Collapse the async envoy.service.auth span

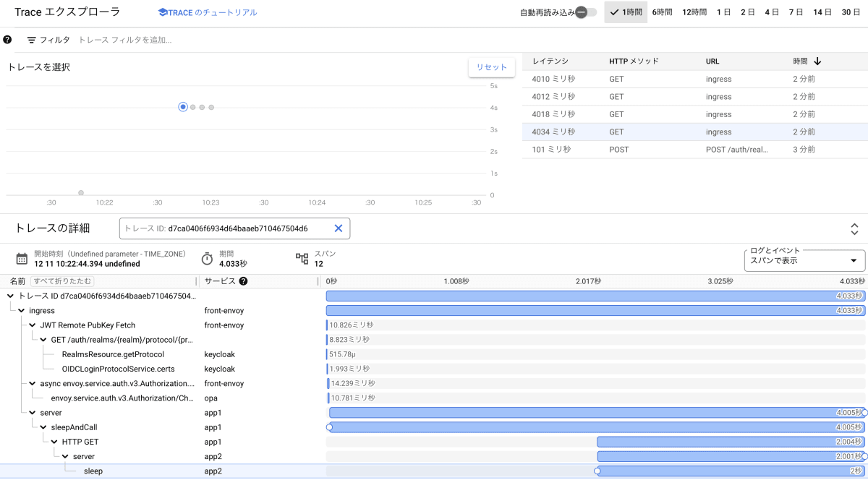tap(33, 384)
